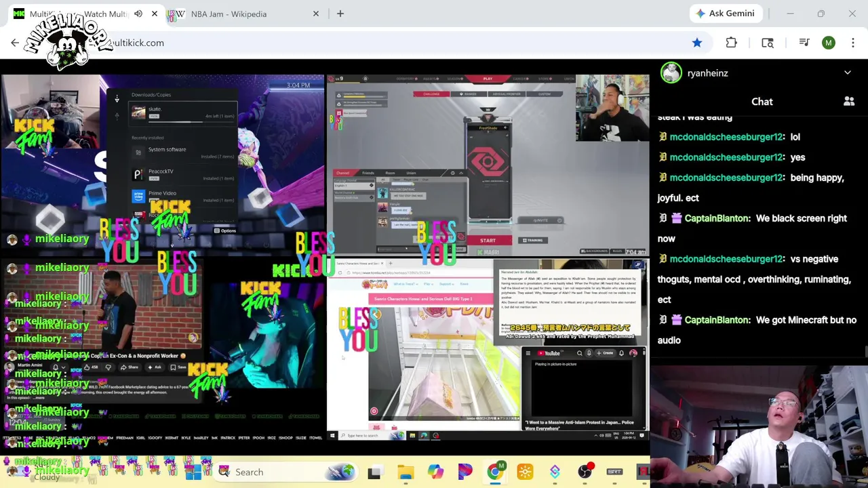Select PeacockTV entry in PS5 stream
The width and height of the screenshot is (868, 488).
pyautogui.click(x=183, y=175)
